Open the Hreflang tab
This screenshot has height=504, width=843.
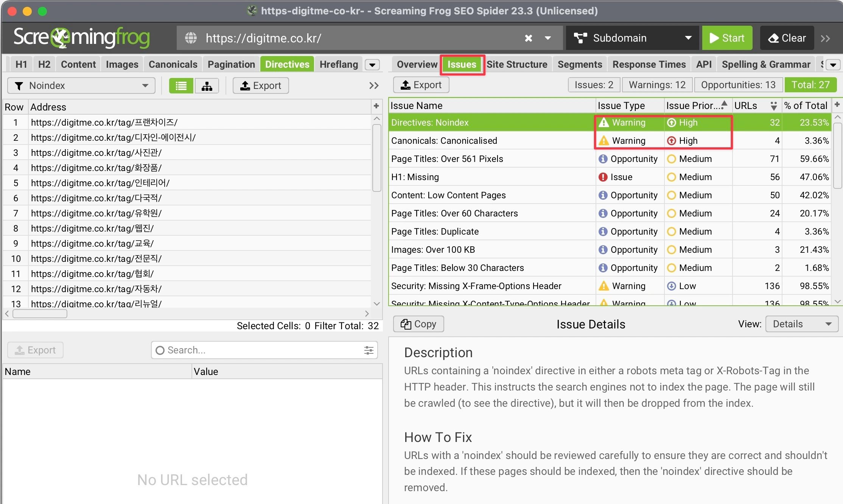(339, 64)
